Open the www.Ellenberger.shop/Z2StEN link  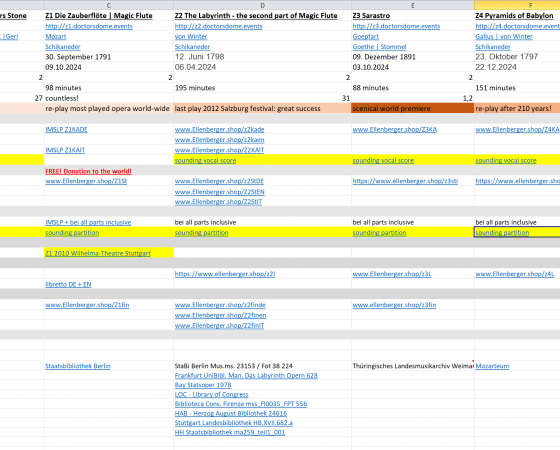point(220,192)
